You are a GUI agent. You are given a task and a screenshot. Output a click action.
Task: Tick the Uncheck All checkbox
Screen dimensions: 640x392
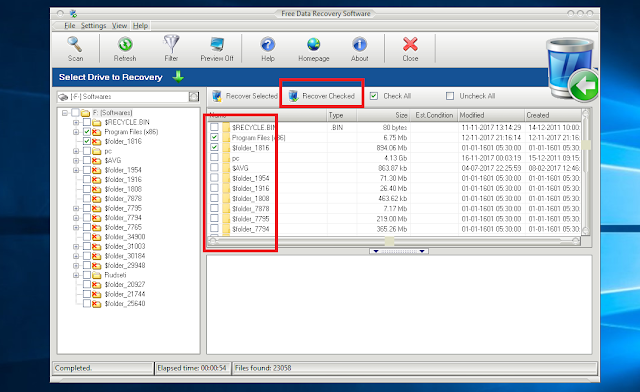coord(450,96)
